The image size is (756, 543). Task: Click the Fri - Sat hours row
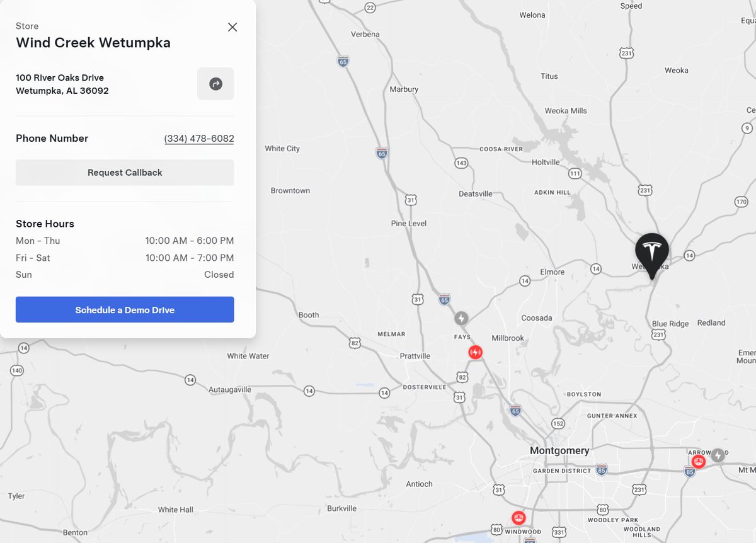125,258
